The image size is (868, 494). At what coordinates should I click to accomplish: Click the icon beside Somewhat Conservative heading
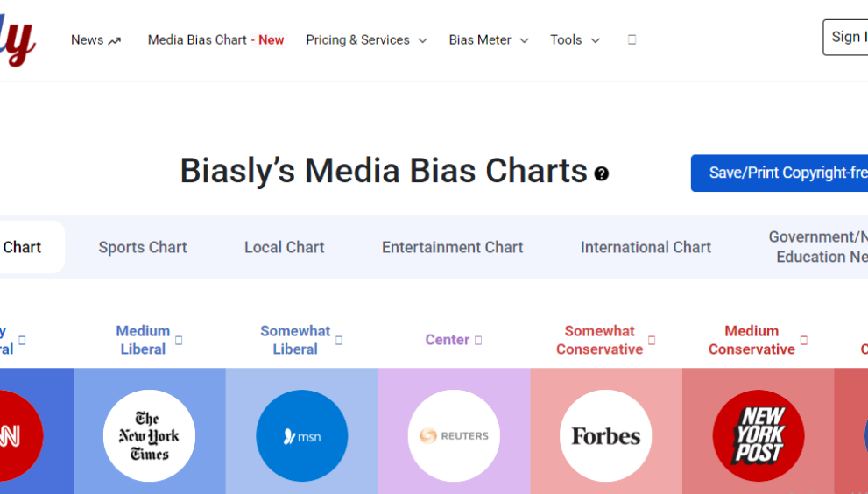652,341
